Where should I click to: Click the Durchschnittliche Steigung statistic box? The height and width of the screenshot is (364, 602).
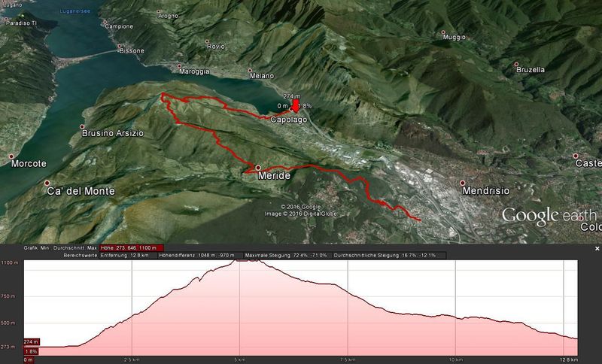[x=389, y=256]
